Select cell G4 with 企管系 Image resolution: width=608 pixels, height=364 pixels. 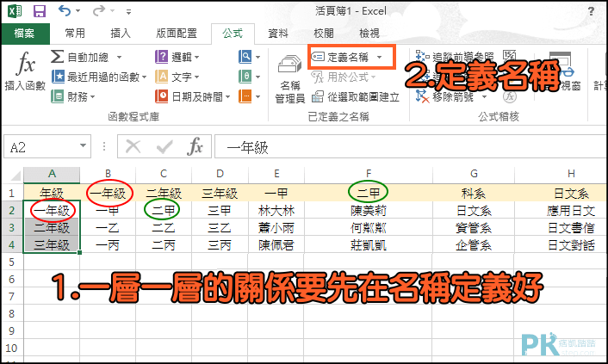(474, 245)
